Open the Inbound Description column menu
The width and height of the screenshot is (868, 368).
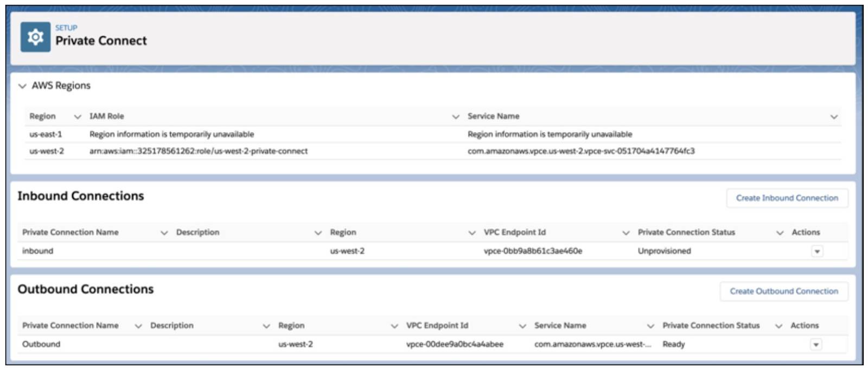coord(318,233)
